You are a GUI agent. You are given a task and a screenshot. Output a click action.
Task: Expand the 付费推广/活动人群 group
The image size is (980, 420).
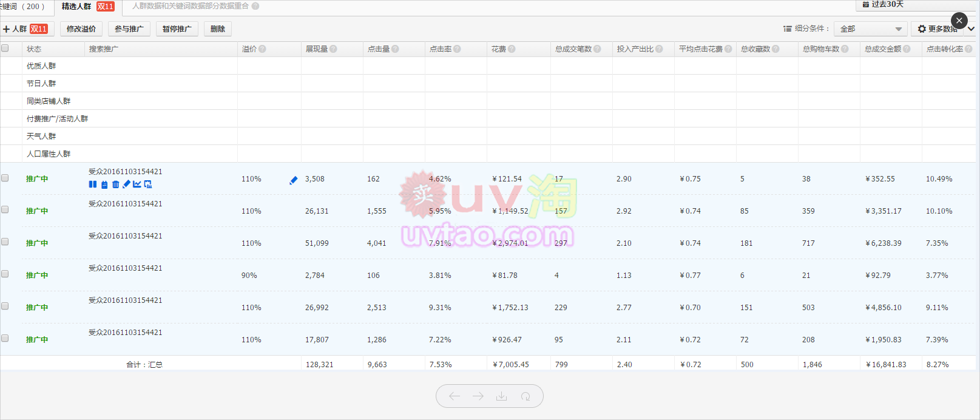click(57, 119)
